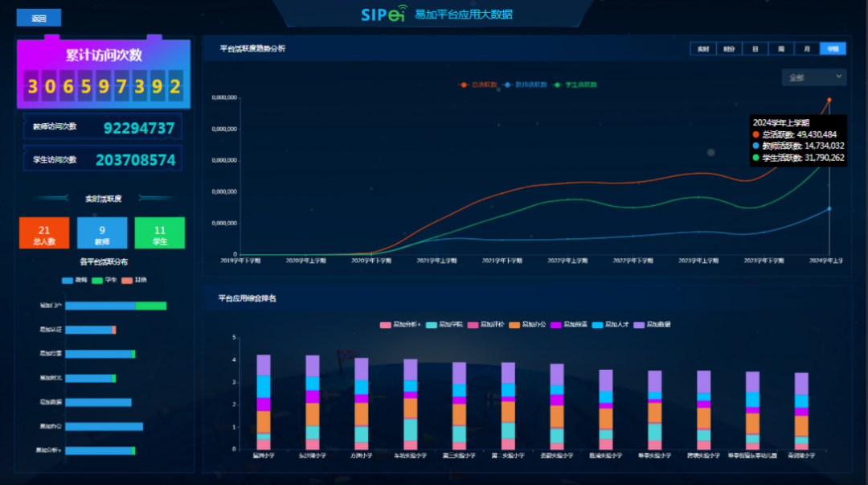Screen dimensions: 868x485
Task: Click the orange 总人数 tile showing 21
Action: pyautogui.click(x=44, y=233)
